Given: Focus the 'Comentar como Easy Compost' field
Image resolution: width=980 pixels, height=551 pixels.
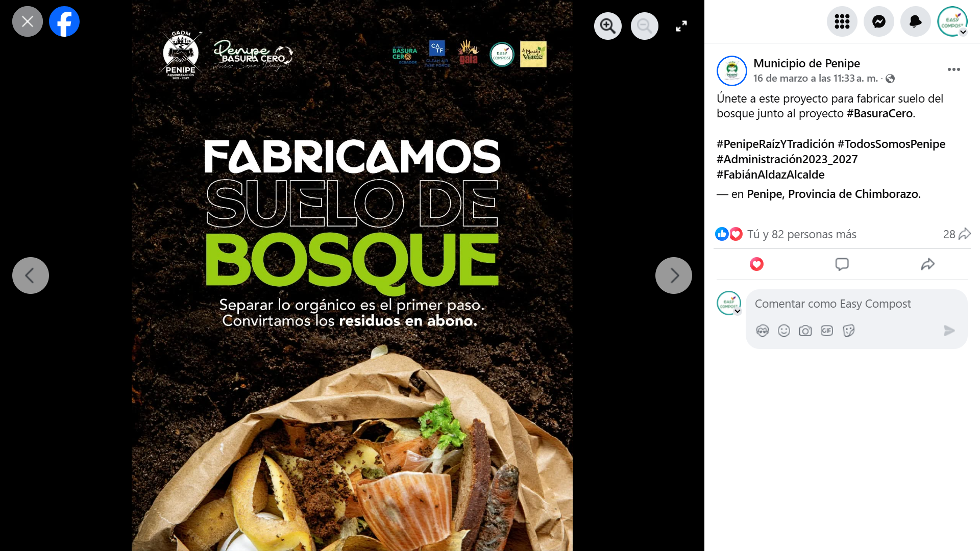Looking at the screenshot, I should click(856, 304).
